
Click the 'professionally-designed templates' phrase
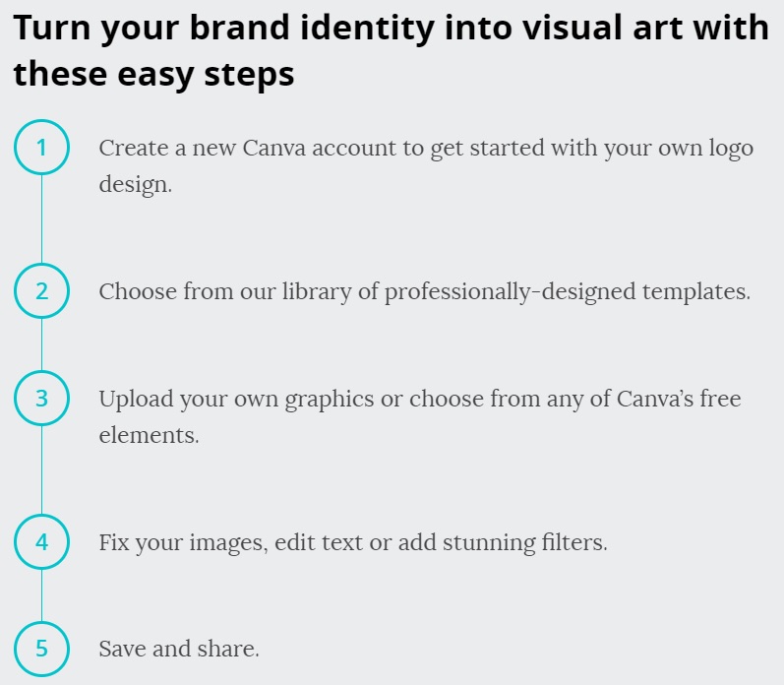pyautogui.click(x=568, y=291)
